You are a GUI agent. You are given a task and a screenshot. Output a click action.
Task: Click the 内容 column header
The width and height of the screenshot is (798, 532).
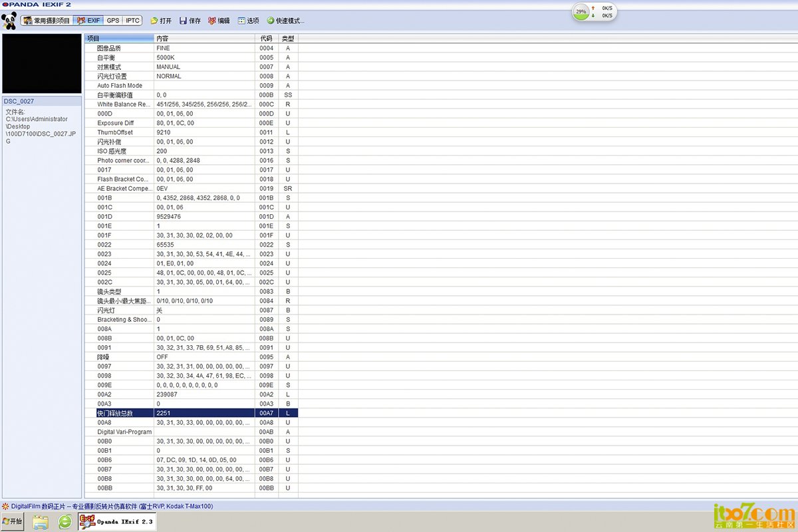[x=205, y=39]
